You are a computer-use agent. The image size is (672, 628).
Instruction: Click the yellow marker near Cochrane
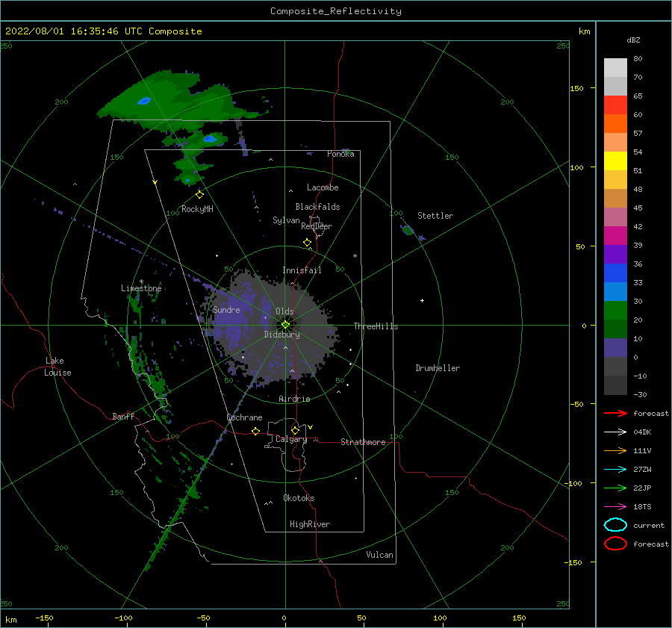coord(255,431)
